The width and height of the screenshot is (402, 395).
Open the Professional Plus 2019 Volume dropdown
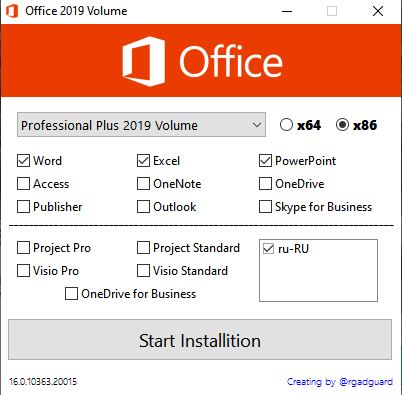[141, 125]
